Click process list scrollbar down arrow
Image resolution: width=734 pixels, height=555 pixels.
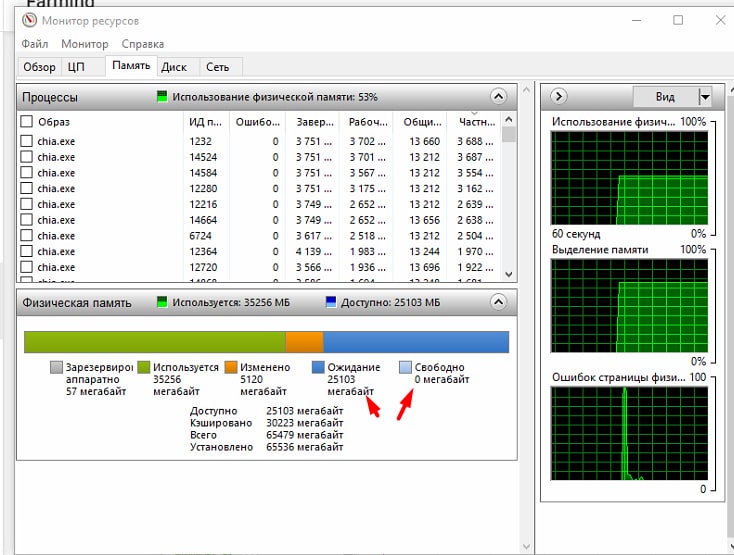(509, 275)
